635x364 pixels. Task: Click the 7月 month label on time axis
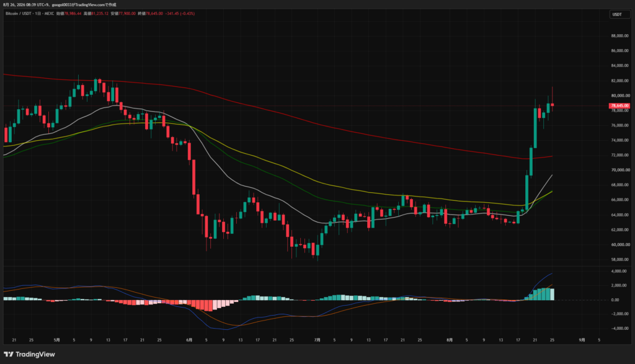[x=317, y=340]
